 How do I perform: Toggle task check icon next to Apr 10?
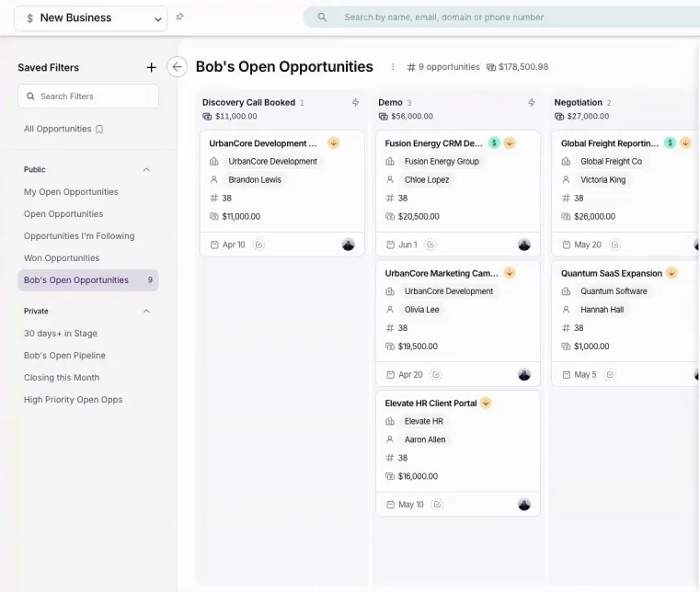pos(258,245)
